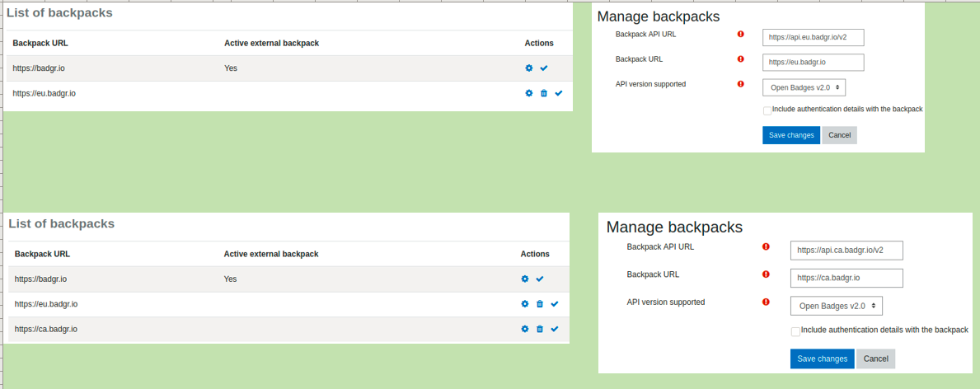Select https://badgr.io text in list containing ca.badgr.io
This screenshot has height=389, width=980.
pos(40,279)
